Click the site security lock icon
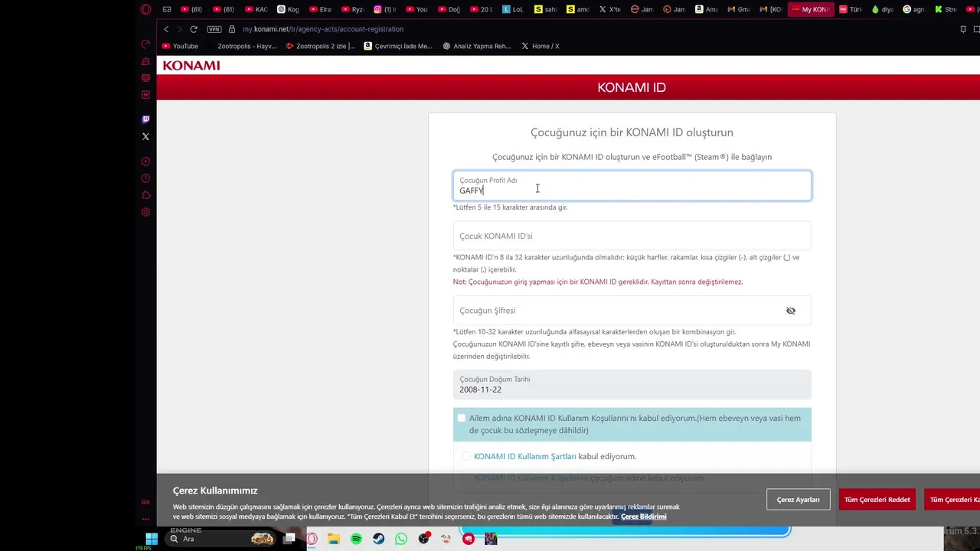980x551 pixels. click(232, 29)
